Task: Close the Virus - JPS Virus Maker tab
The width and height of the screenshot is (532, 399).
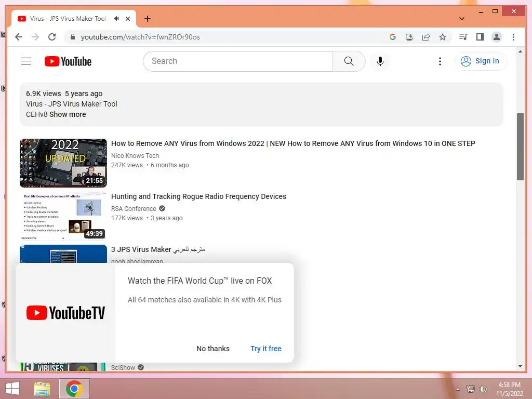Action: (x=128, y=19)
